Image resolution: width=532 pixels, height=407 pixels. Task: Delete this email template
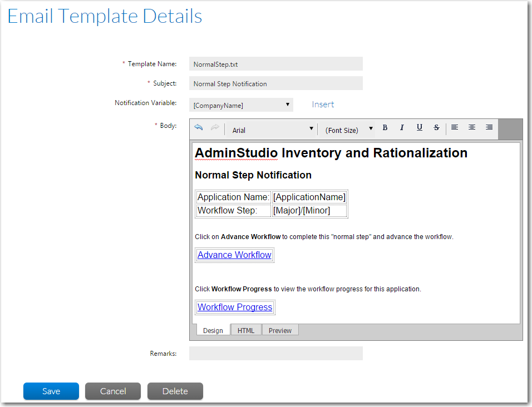[175, 391]
